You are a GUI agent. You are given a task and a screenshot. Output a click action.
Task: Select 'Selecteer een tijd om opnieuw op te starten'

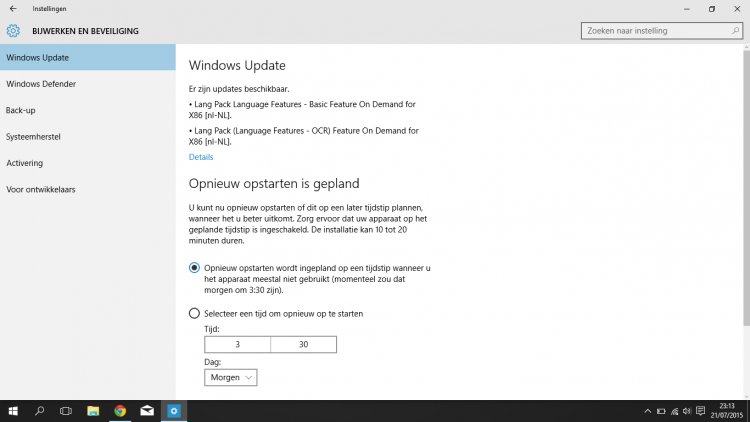point(194,313)
